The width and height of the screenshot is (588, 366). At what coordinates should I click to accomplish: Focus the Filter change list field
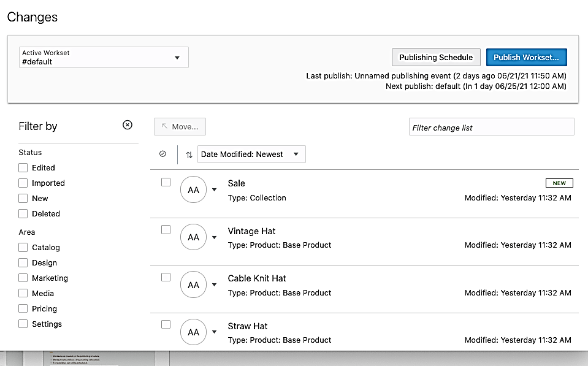491,128
